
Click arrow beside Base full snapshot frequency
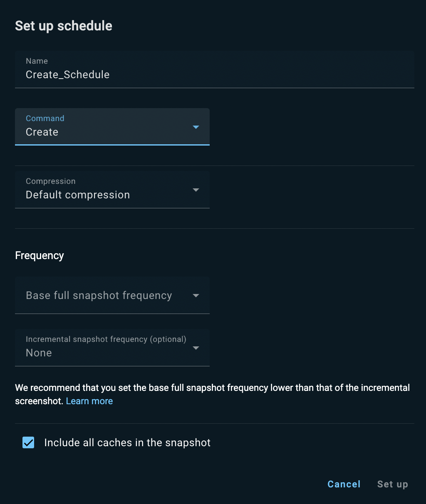point(196,295)
